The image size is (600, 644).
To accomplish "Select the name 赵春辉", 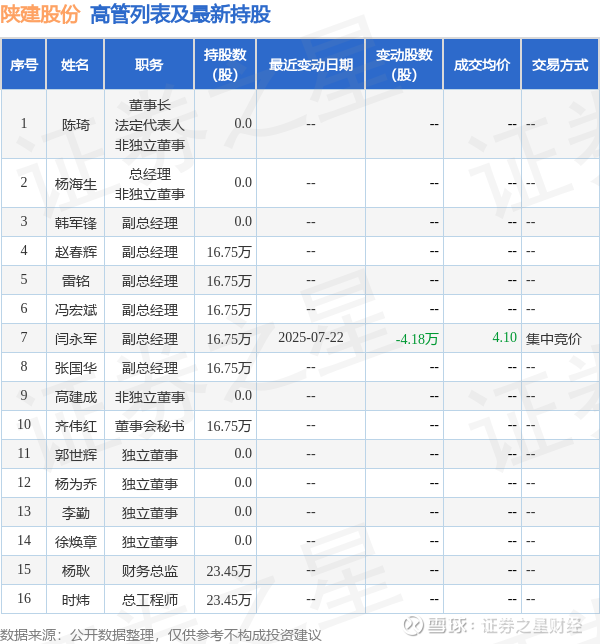I will pos(76,251).
